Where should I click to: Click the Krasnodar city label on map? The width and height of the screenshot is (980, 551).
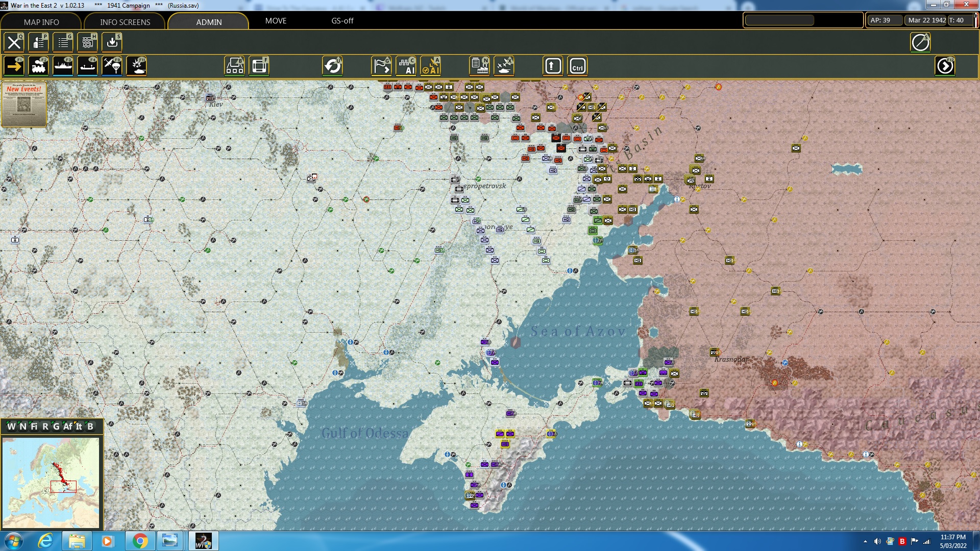click(731, 359)
